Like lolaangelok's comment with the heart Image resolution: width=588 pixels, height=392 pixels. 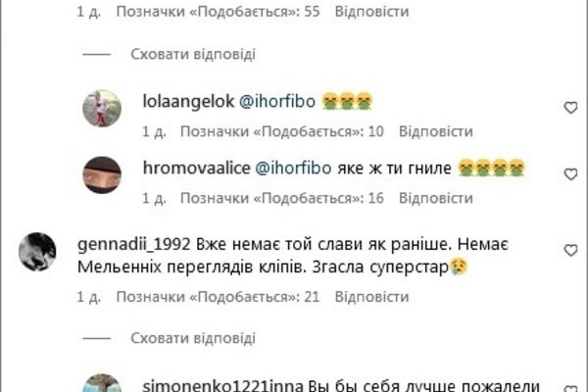pos(570,108)
